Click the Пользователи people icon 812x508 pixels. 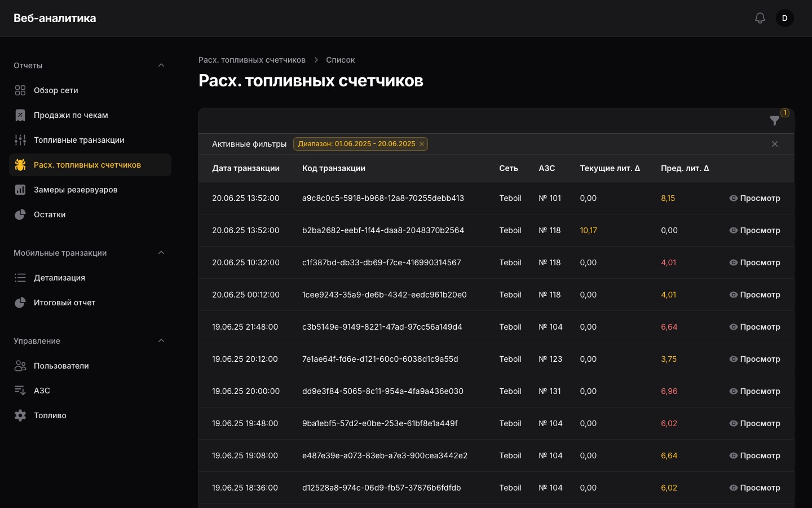tap(20, 366)
